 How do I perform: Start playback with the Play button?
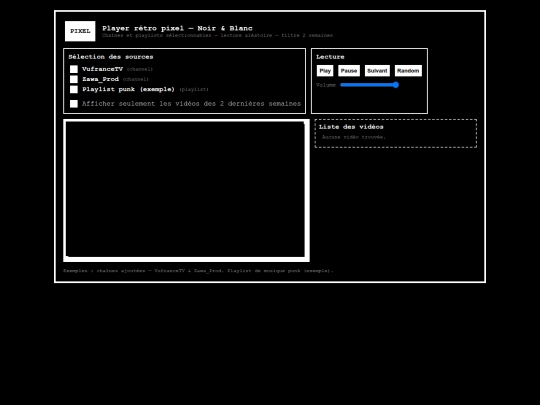325,71
